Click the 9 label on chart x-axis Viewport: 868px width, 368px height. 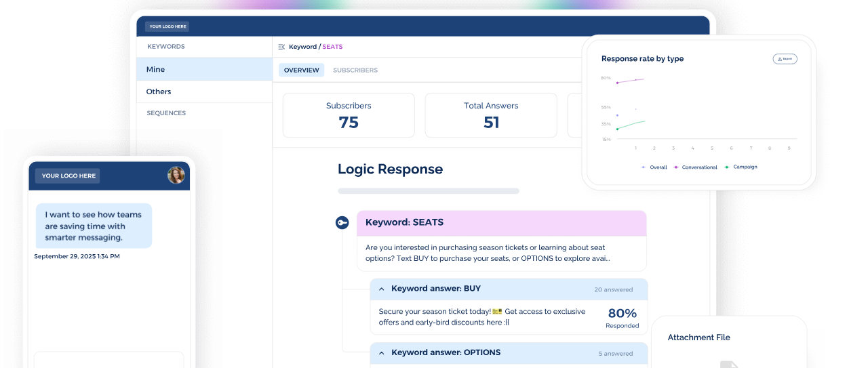[x=789, y=148]
